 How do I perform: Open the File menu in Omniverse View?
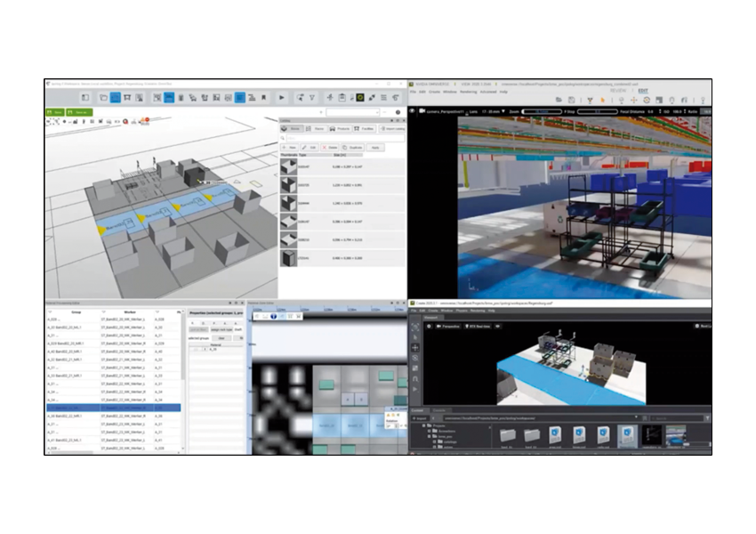(x=413, y=92)
